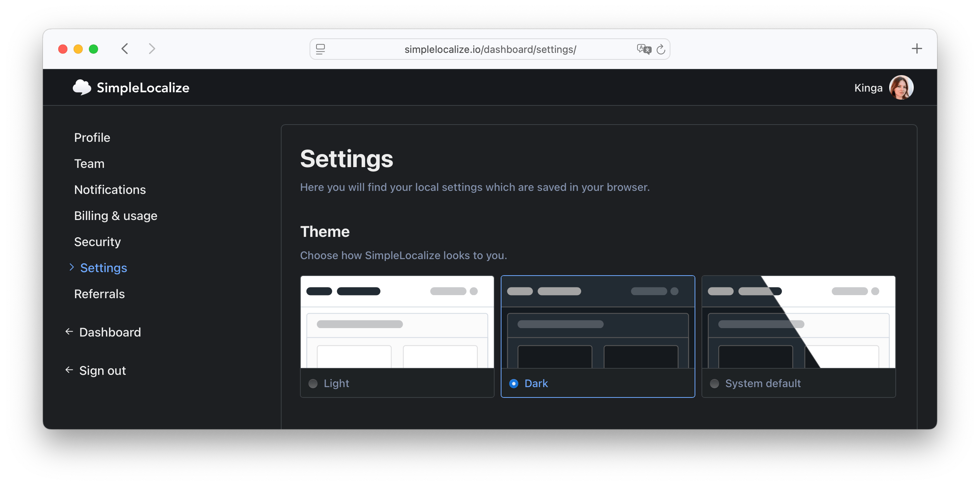Select the System default radio button

[715, 383]
